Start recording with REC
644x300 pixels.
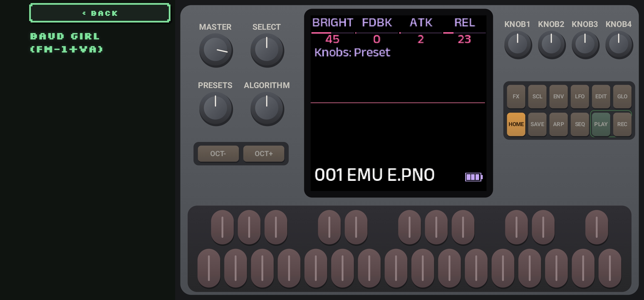click(x=622, y=124)
